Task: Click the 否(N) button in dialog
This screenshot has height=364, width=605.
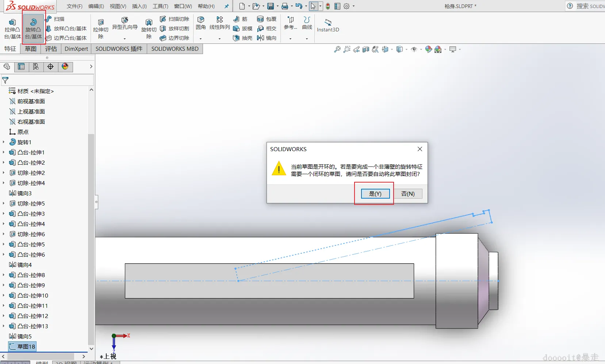Action: tap(408, 194)
